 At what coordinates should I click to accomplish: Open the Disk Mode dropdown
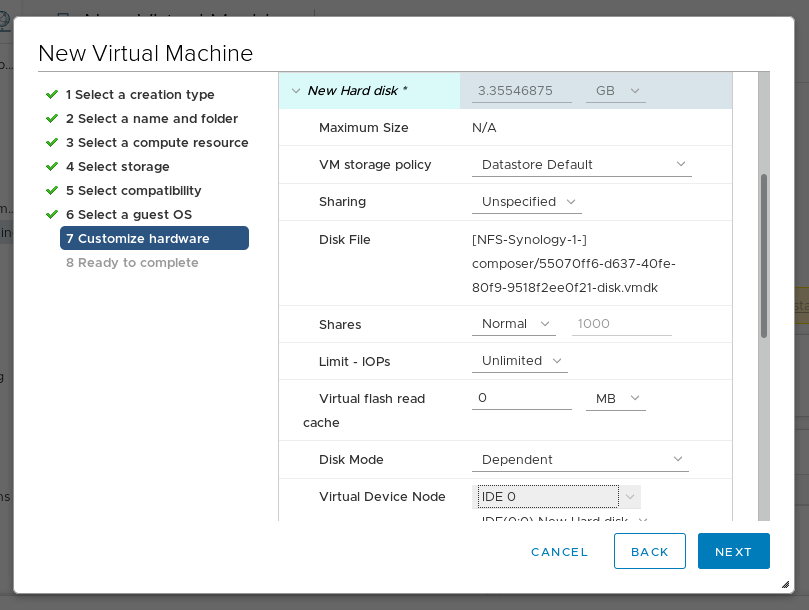pos(580,460)
